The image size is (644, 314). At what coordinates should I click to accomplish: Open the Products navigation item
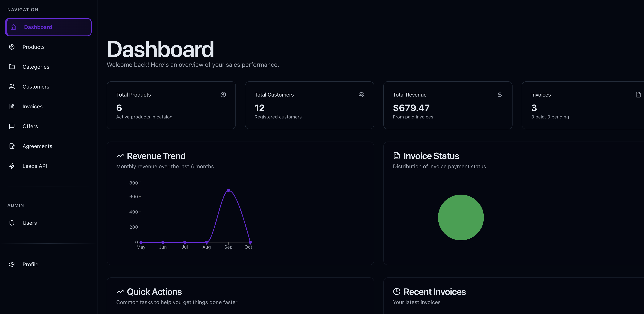click(x=33, y=47)
